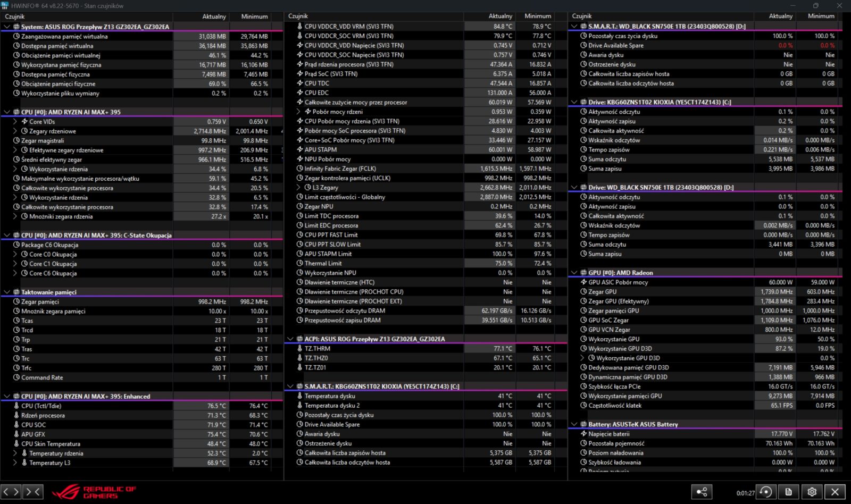Reset min/max values with the clock icon
851x504 pixels.
coord(766,492)
